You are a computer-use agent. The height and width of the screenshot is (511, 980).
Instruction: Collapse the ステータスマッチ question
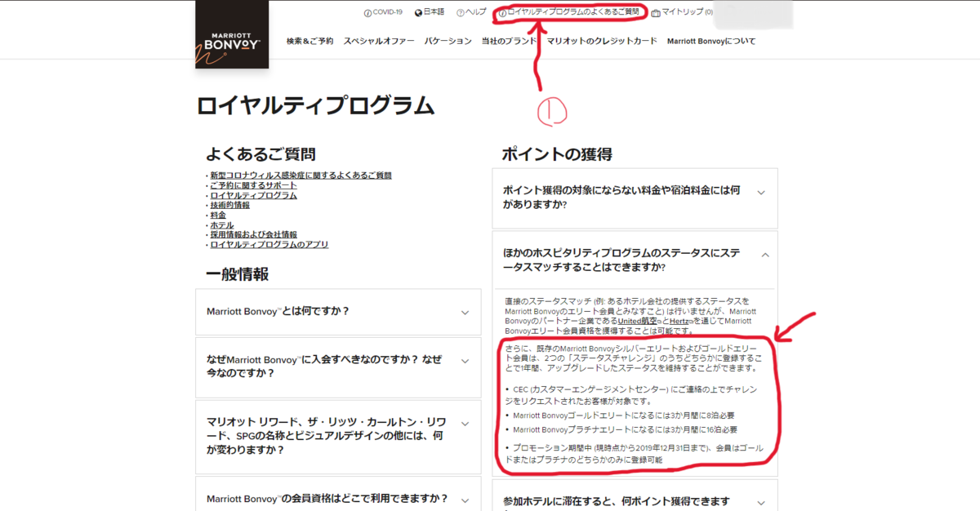(x=635, y=260)
